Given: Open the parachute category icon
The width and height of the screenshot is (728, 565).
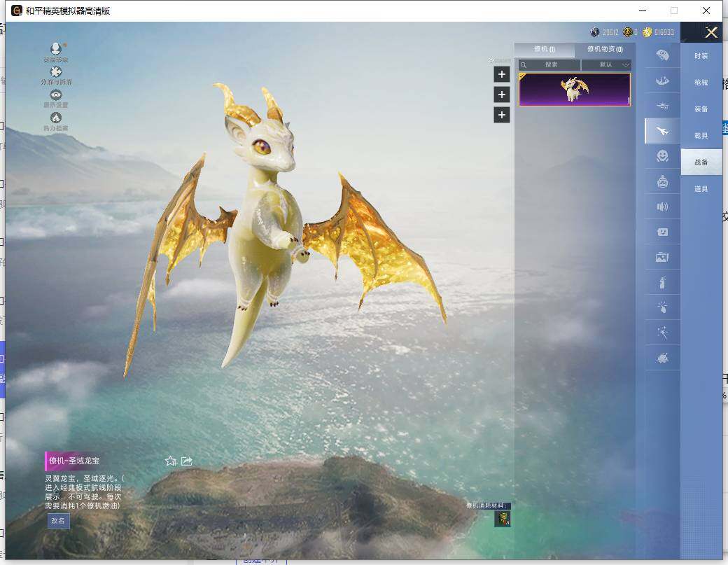Looking at the screenshot, I should [x=662, y=80].
